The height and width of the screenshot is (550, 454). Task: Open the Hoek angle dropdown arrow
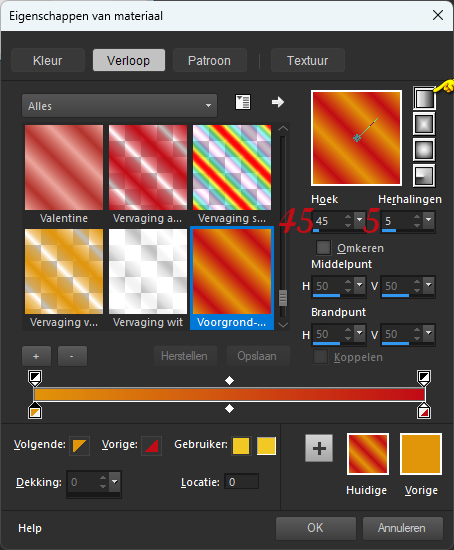coord(359,220)
